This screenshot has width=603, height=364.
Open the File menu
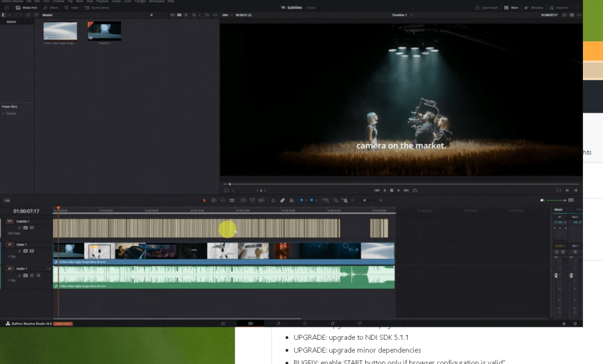[x=29, y=2]
